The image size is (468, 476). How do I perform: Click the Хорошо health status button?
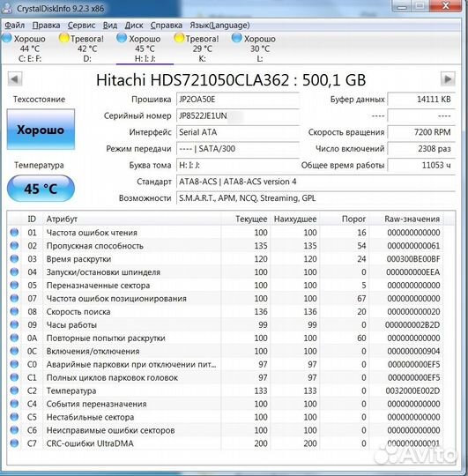click(41, 130)
